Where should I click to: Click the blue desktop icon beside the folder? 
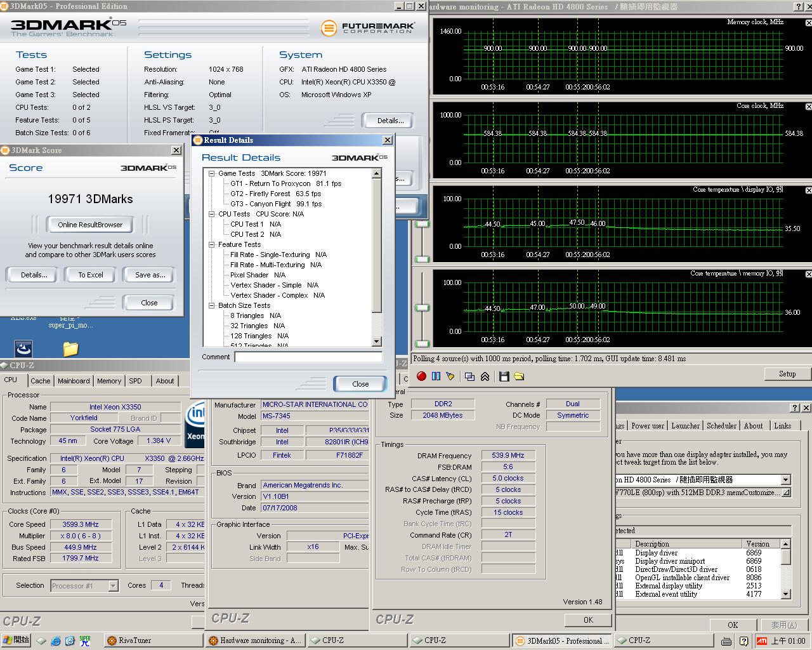point(23,348)
